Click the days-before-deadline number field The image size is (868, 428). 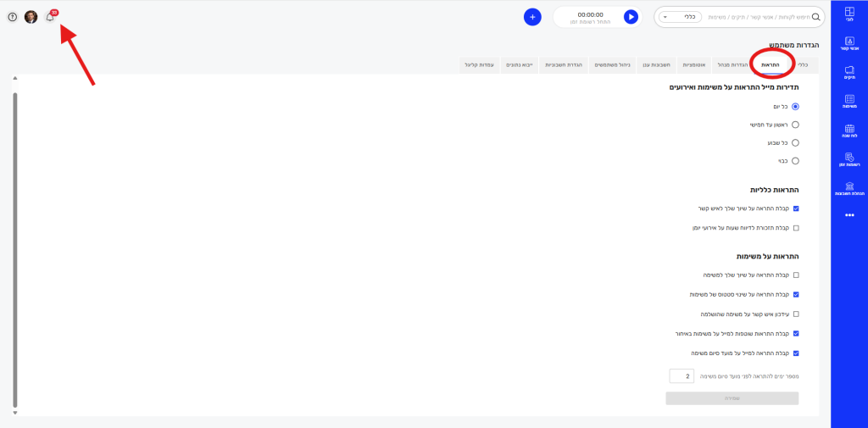point(682,375)
